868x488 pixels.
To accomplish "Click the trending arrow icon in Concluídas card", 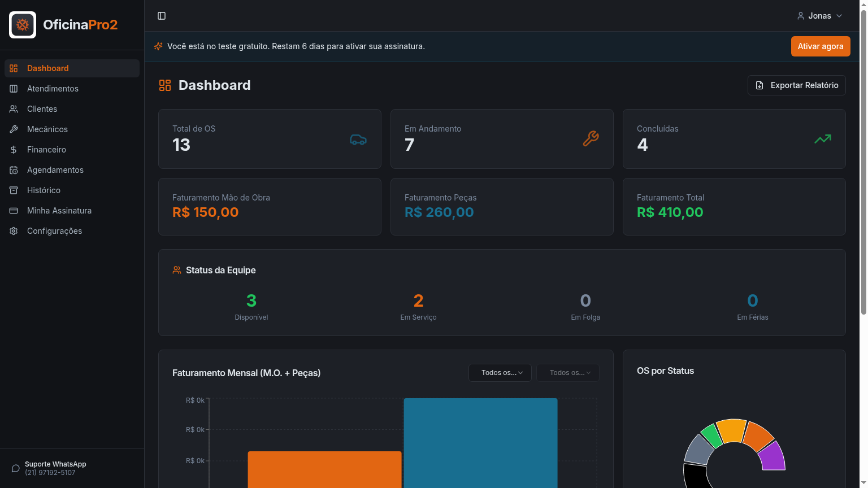I will tap(823, 139).
